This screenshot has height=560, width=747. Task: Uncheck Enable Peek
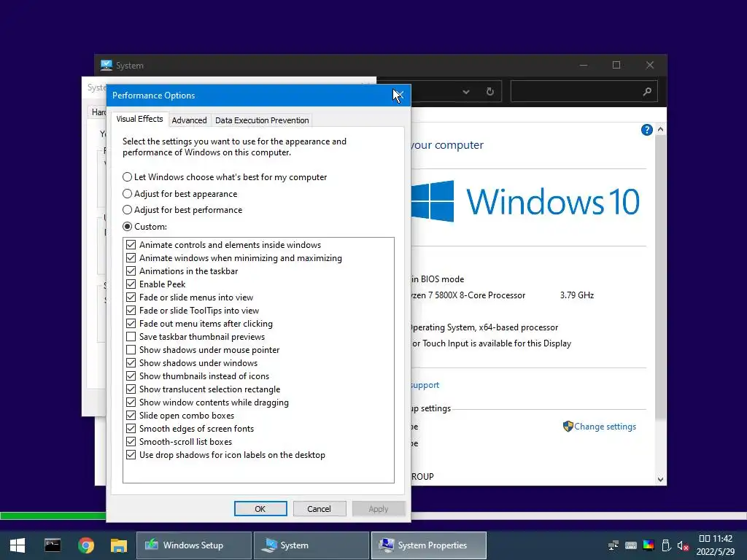point(131,284)
